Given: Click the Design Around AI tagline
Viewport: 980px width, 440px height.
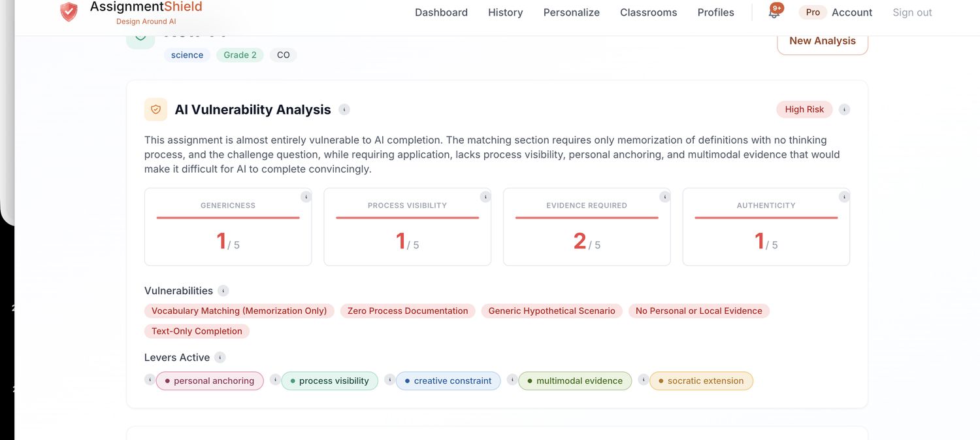Looking at the screenshot, I should 146,22.
